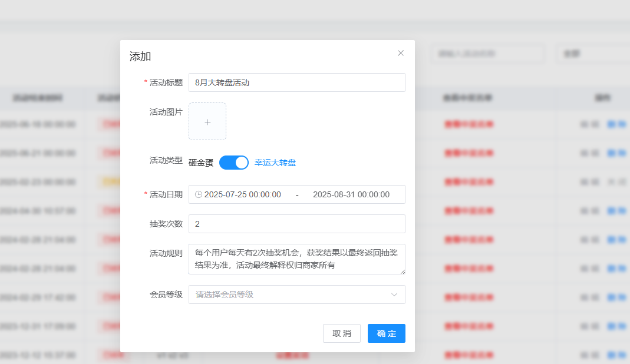630x364 pixels.
Task: Close the 添加 dialog with the X icon
Action: pos(401,53)
